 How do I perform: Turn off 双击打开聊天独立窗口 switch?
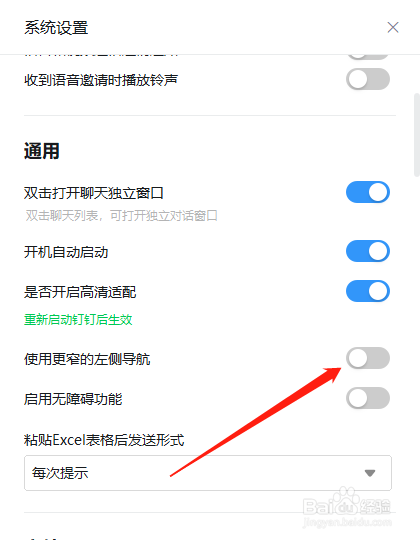tap(368, 192)
